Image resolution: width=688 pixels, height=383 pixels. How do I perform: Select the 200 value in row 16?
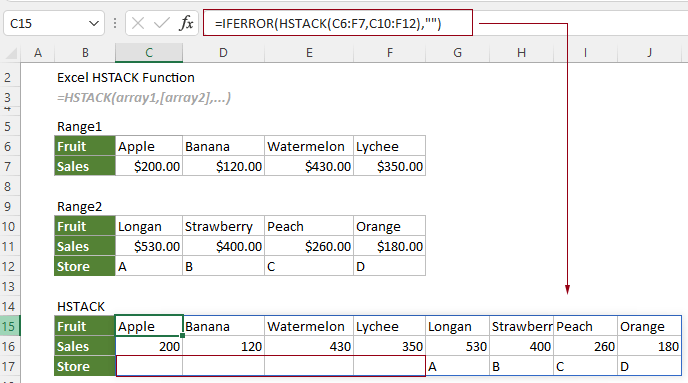[x=149, y=347]
